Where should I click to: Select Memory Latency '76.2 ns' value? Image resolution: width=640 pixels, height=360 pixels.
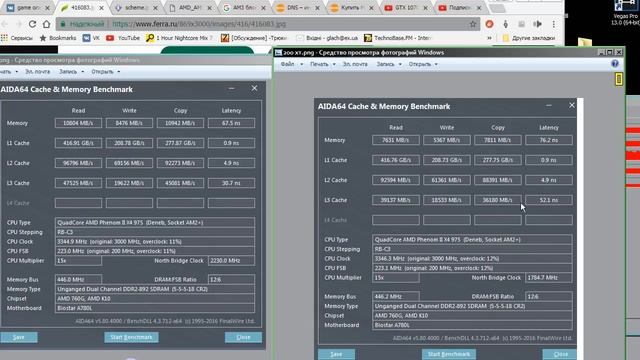pyautogui.click(x=549, y=140)
